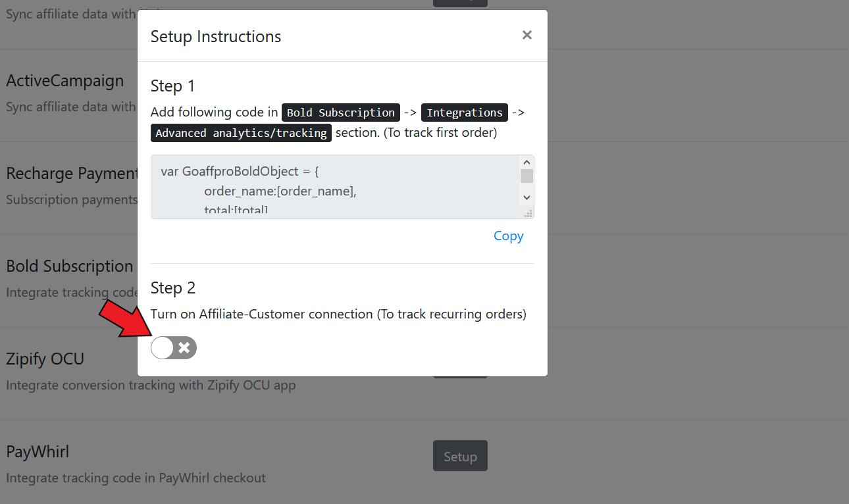
Task: Click the Step 2 heading
Action: tap(173, 288)
